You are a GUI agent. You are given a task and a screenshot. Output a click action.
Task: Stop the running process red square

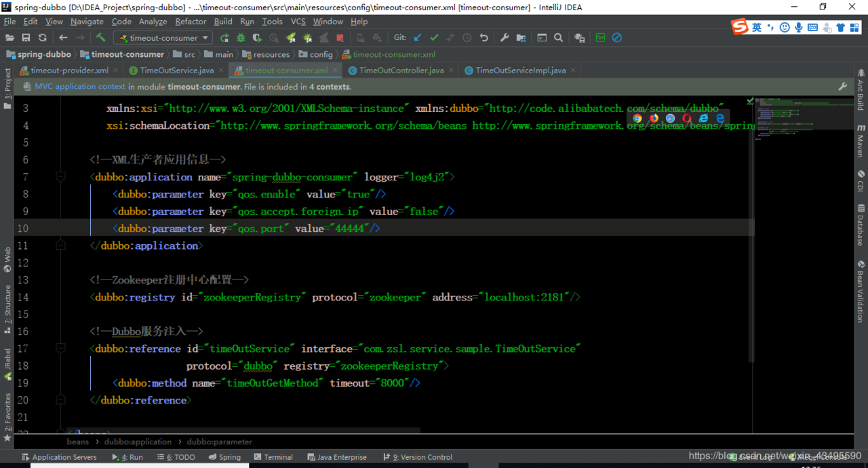click(x=340, y=38)
